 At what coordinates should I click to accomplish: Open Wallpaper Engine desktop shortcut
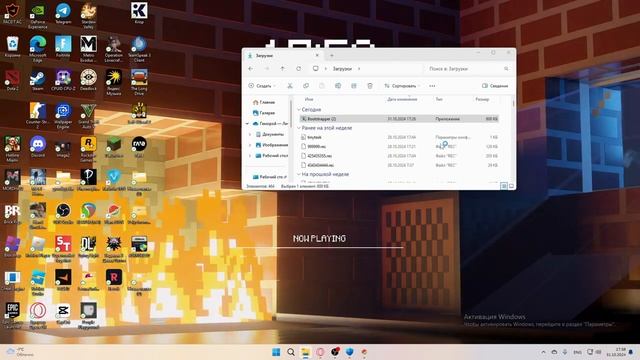click(63, 116)
